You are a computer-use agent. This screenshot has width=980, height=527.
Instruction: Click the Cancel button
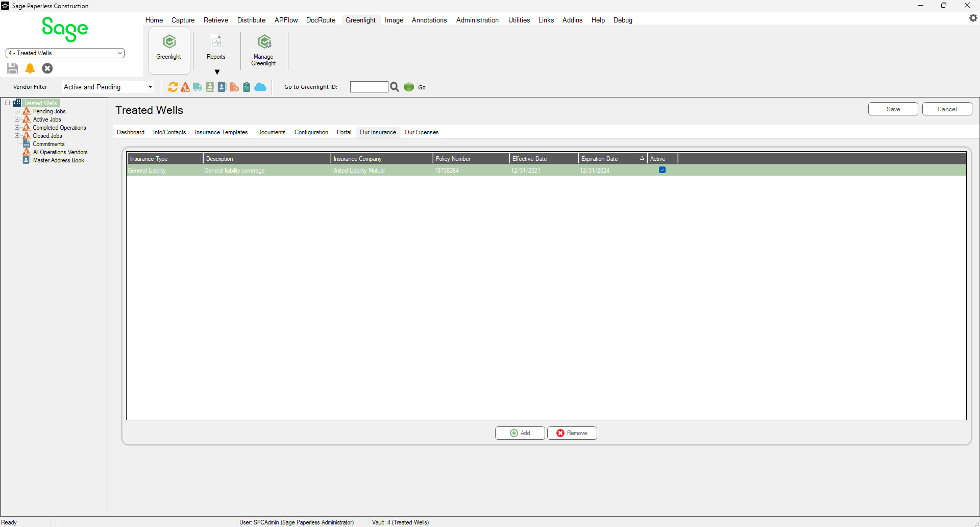click(x=947, y=109)
